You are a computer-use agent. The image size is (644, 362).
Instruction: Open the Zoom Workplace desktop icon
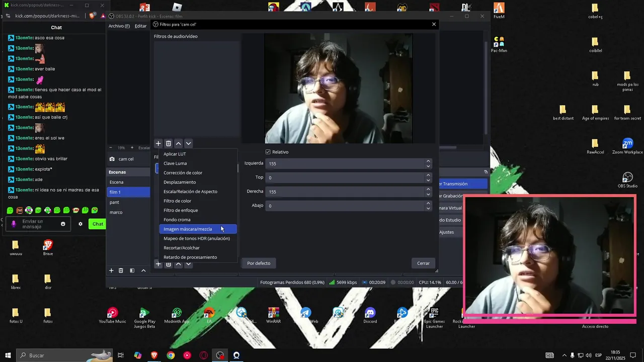tap(627, 146)
